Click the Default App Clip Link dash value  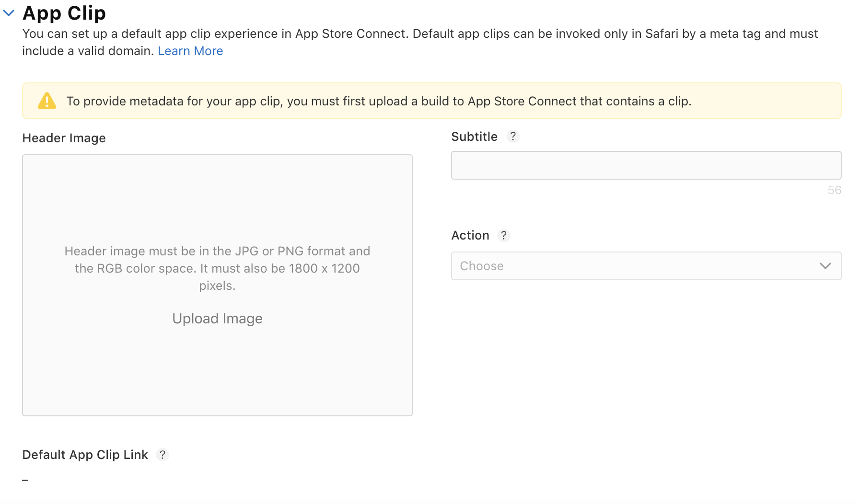coord(25,480)
